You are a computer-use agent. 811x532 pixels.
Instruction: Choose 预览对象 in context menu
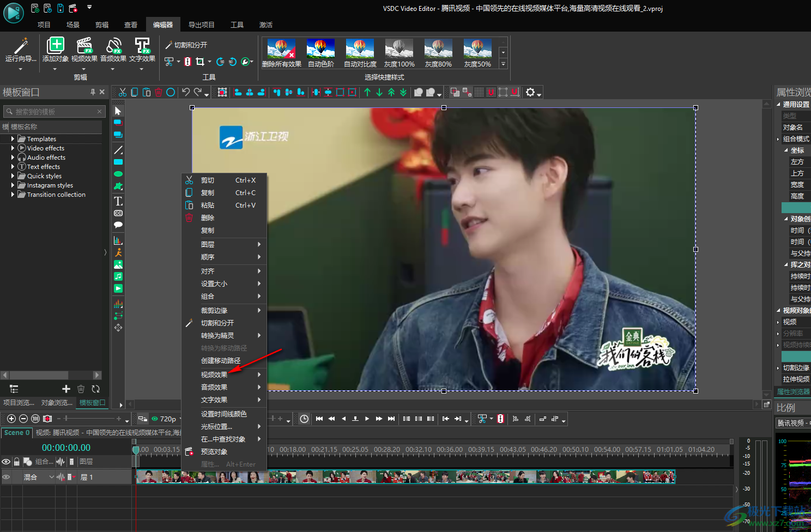(224, 451)
